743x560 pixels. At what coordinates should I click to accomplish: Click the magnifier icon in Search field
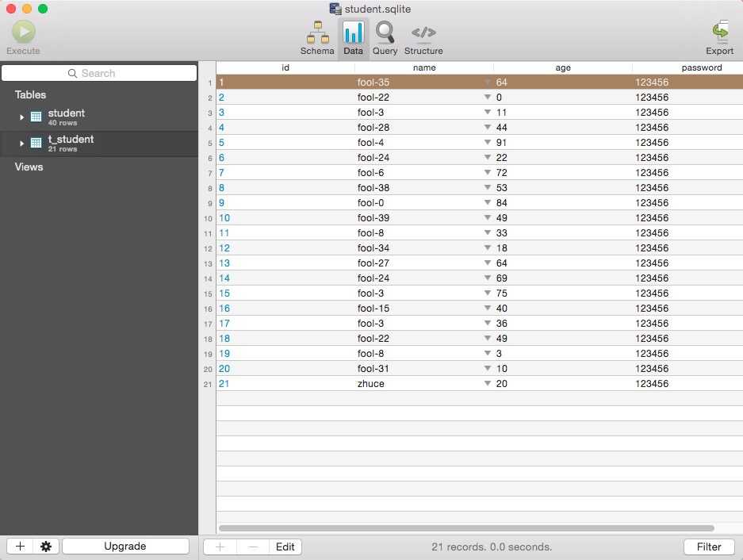click(x=72, y=73)
